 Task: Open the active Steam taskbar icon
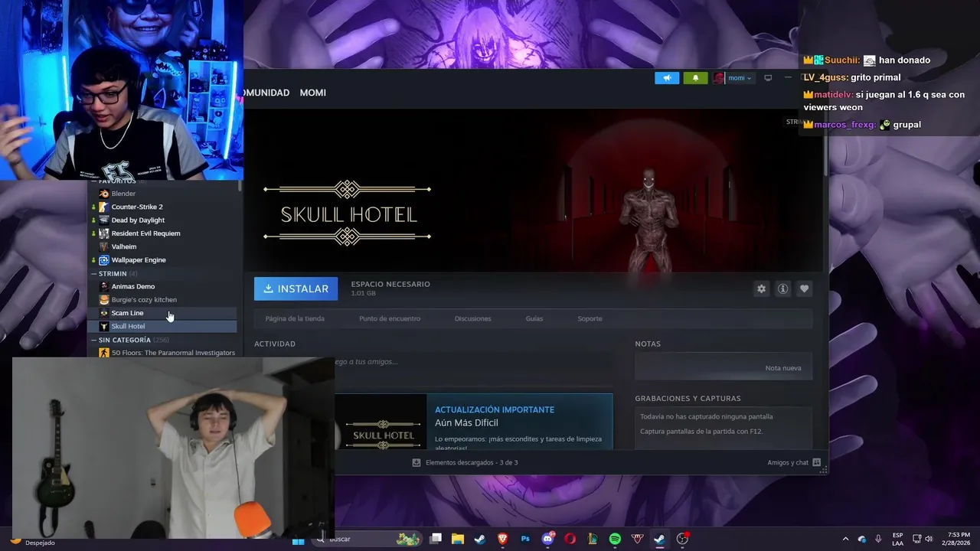[659, 540]
